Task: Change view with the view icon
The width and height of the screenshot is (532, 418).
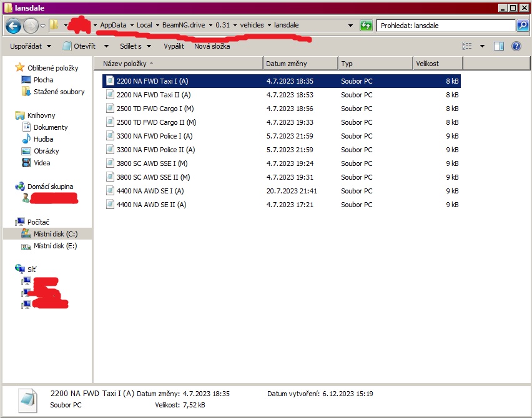Action: pyautogui.click(x=467, y=46)
